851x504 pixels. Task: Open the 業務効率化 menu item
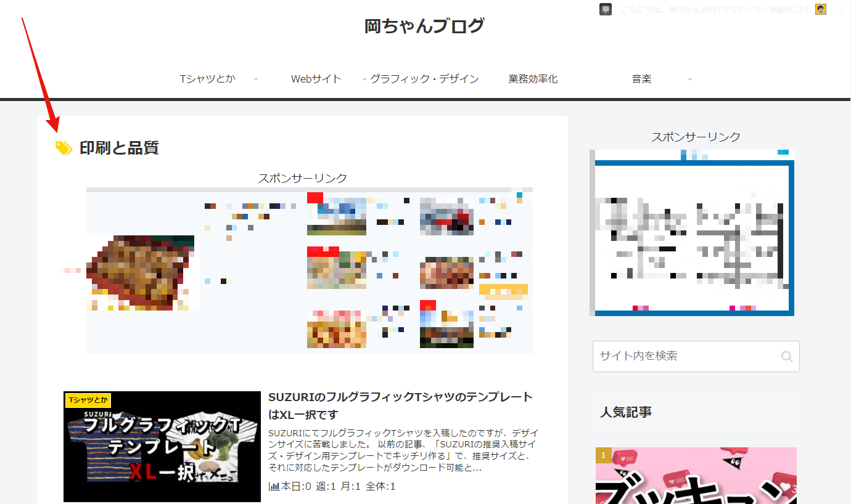coord(533,79)
